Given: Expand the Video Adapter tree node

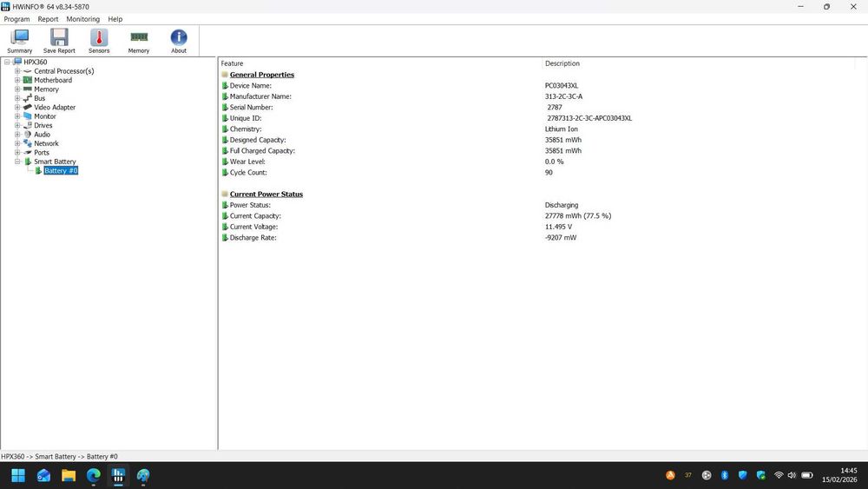Looking at the screenshot, I should pyautogui.click(x=17, y=107).
